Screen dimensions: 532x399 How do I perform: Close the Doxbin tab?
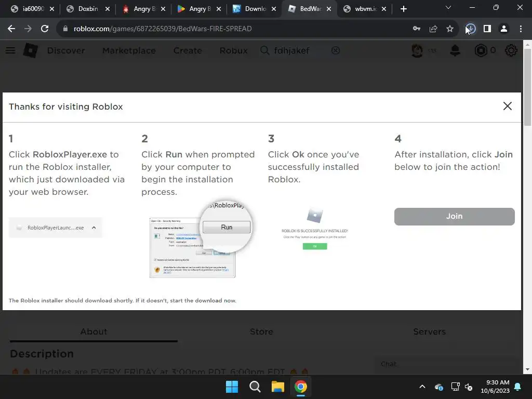tap(108, 9)
